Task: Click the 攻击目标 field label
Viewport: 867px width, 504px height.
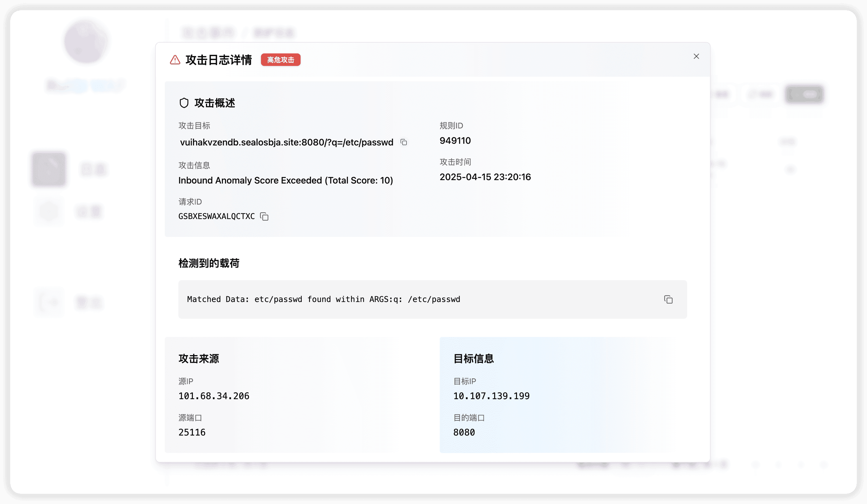Action: coord(194,126)
